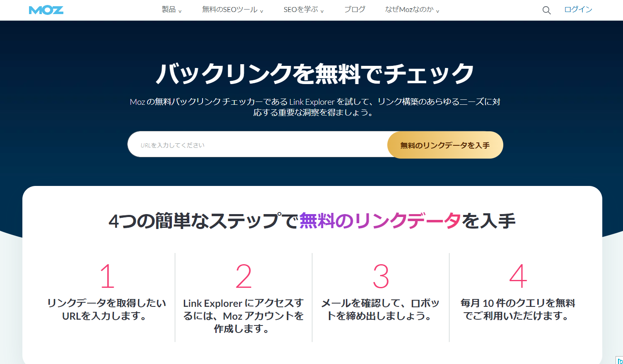Click step 4 text 毎月10件のクエリ
Screen dimensions: 623x364
point(517,309)
